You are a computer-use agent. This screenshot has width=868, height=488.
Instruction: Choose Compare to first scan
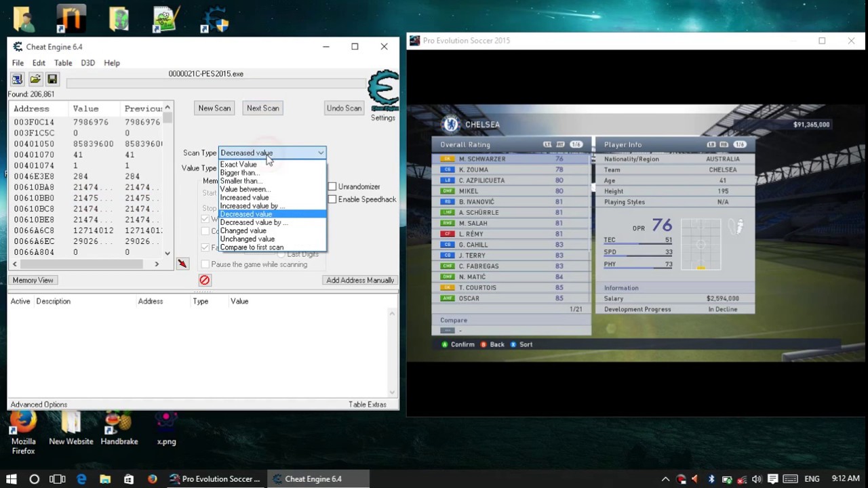pyautogui.click(x=272, y=247)
